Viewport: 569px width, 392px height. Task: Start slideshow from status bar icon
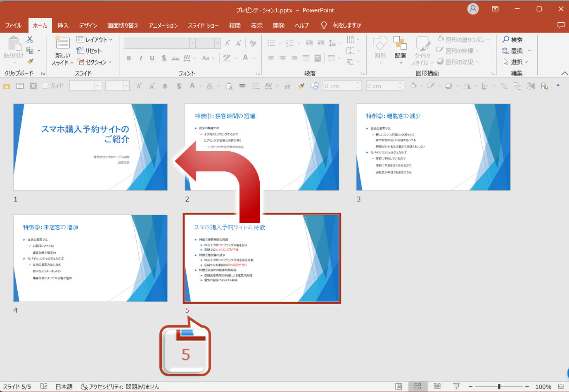[x=456, y=387]
